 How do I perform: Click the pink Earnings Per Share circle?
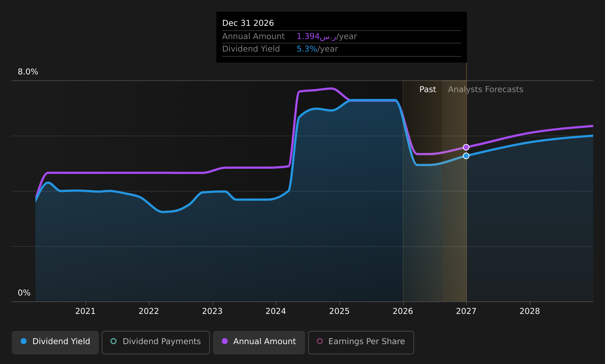click(320, 341)
